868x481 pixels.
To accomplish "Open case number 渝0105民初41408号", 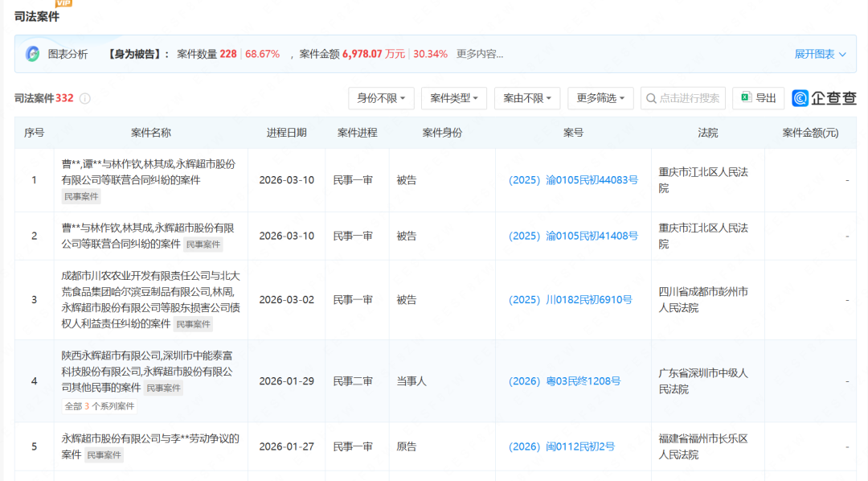I will [573, 236].
